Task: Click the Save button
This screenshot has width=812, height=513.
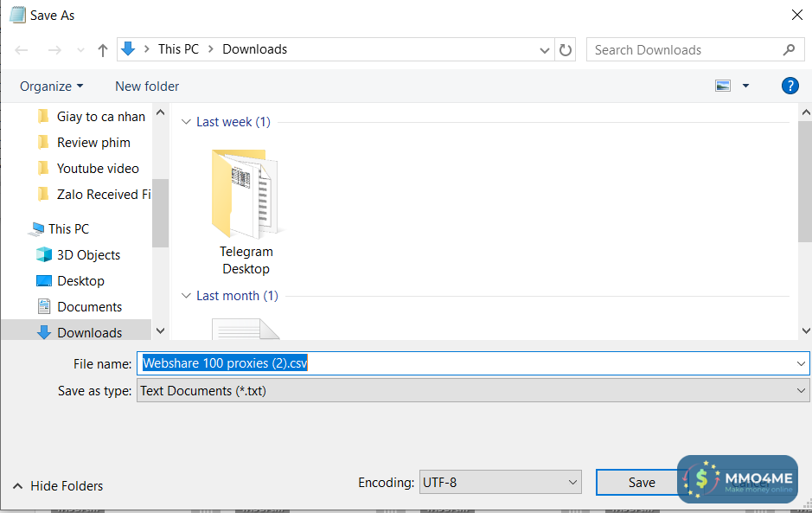Action: point(641,483)
